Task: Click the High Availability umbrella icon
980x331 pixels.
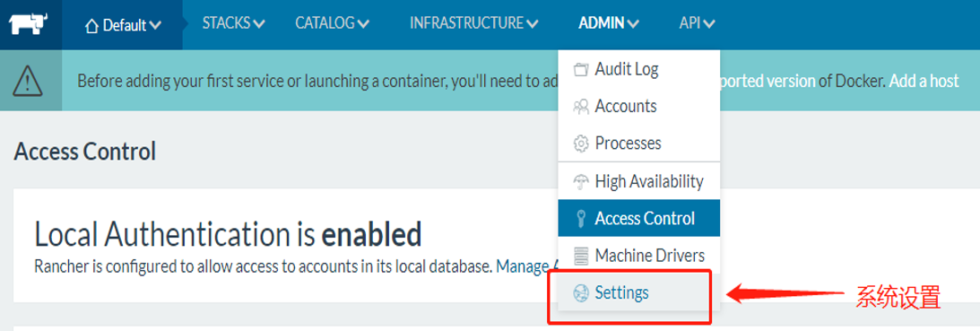Action: point(581,181)
